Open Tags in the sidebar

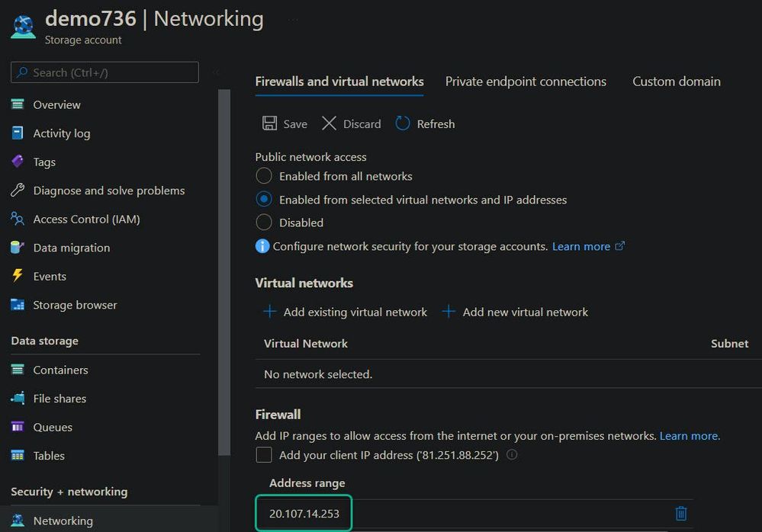coord(44,162)
